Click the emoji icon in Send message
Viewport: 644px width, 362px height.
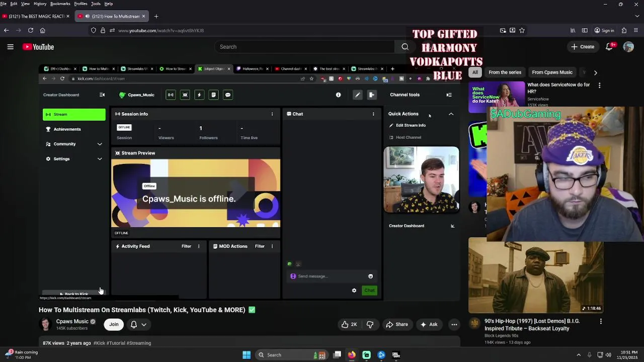[370, 276]
